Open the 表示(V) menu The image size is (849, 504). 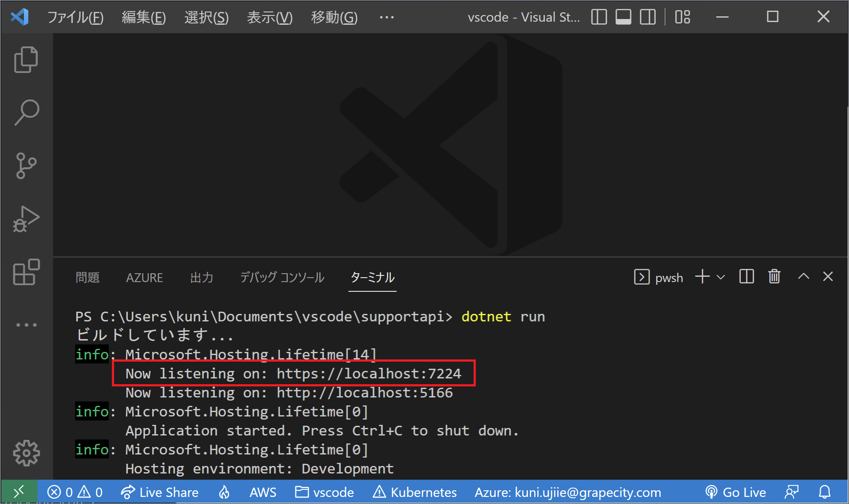[270, 17]
